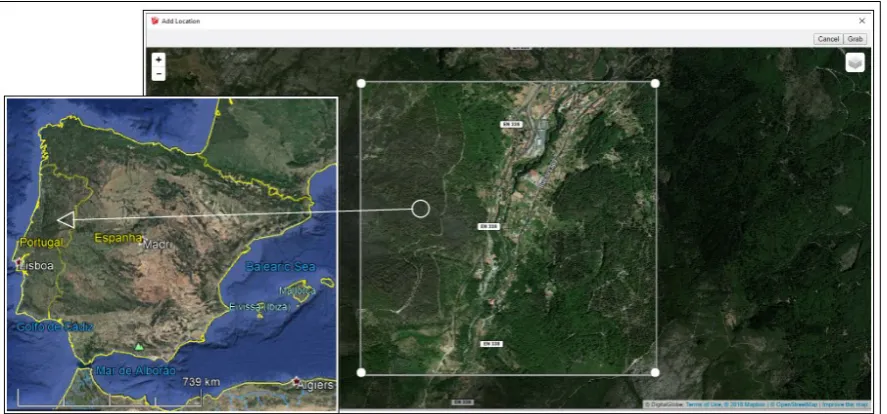
Task: Select the top-left selection corner handle
Action: pos(361,83)
